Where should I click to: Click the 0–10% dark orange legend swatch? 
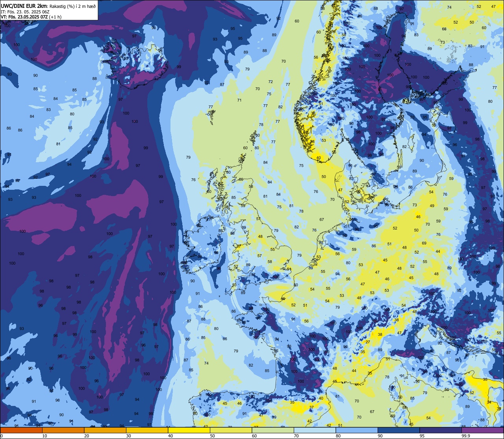click(x=21, y=430)
